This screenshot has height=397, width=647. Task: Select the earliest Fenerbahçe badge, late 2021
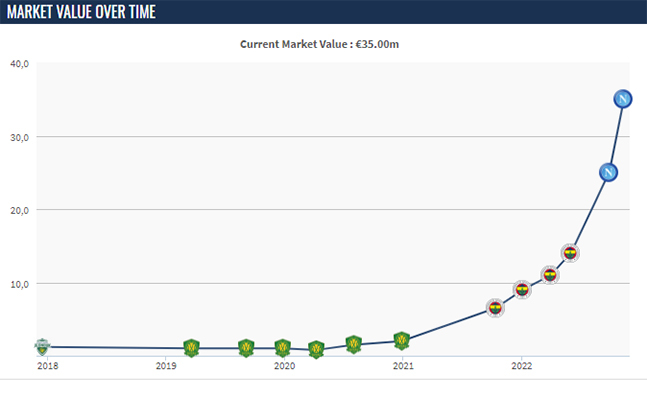(x=495, y=308)
